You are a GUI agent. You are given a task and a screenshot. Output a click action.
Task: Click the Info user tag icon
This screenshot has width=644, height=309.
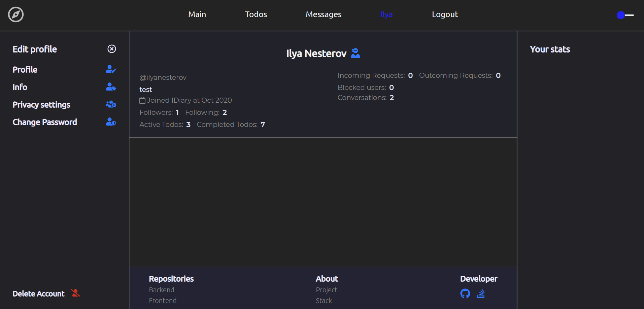pos(111,87)
